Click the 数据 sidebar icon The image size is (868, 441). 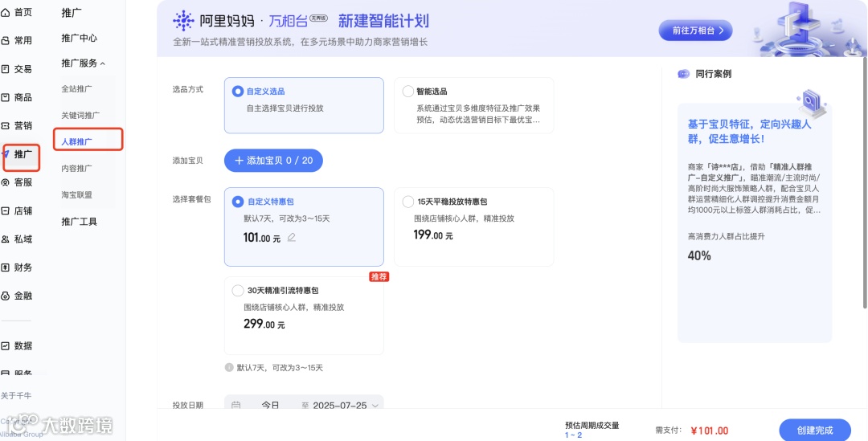(x=6, y=346)
